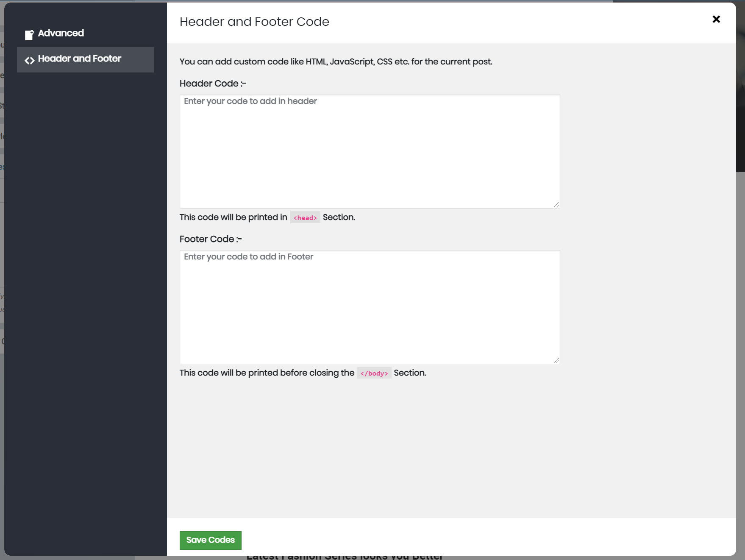Switch to the Header and Footer tab
Image resolution: width=745 pixels, height=560 pixels.
pos(80,59)
